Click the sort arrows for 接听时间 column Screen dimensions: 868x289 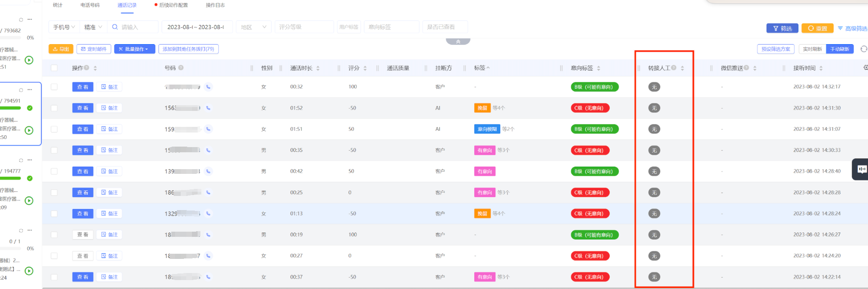[x=821, y=68]
